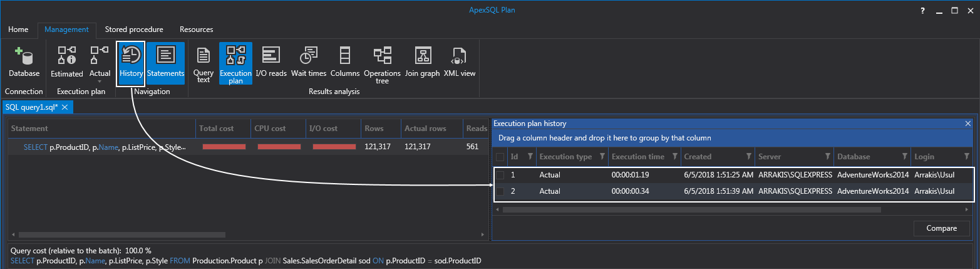Click the I/O cost bar of SELECT statement
This screenshot has height=269, width=980.
(334, 147)
